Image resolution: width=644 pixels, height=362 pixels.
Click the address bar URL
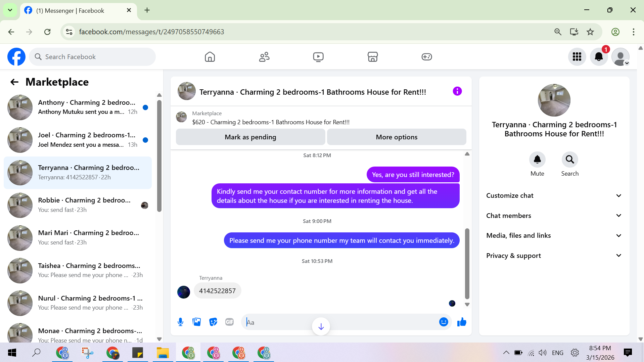[151, 32]
